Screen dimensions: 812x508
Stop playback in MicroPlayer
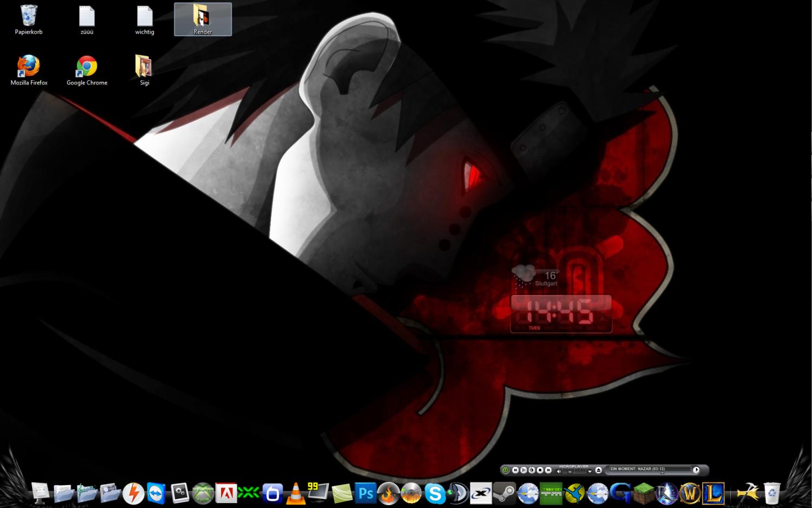(x=540, y=470)
